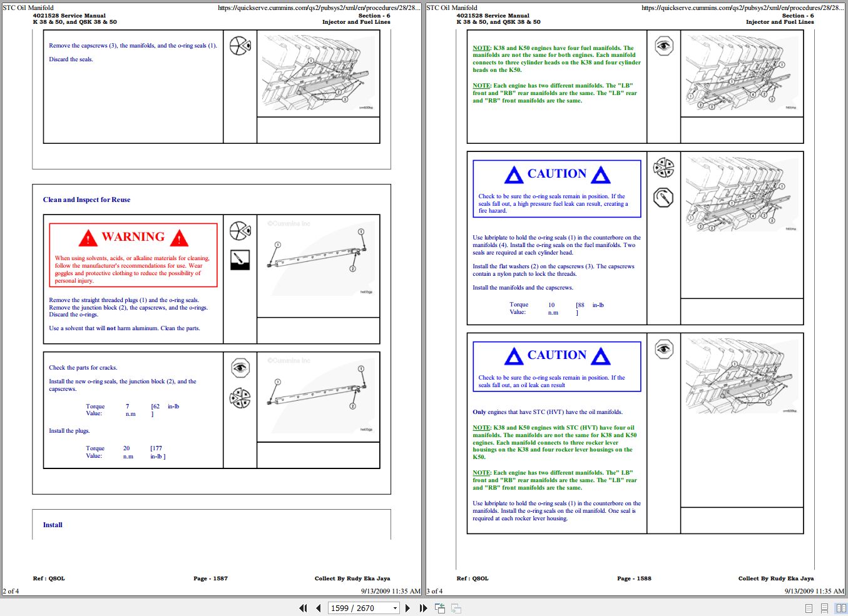Image resolution: width=848 pixels, height=616 pixels.
Task: Open the page number dropdown arrow
Action: tap(395, 608)
